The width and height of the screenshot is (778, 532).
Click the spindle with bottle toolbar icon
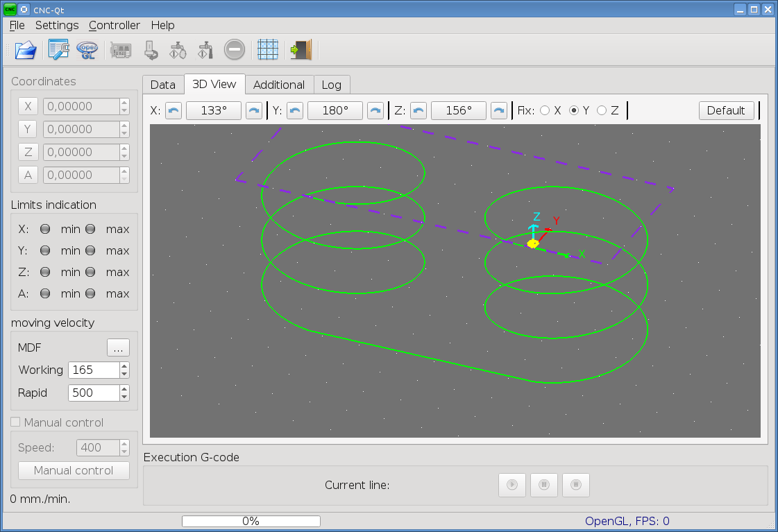point(205,49)
